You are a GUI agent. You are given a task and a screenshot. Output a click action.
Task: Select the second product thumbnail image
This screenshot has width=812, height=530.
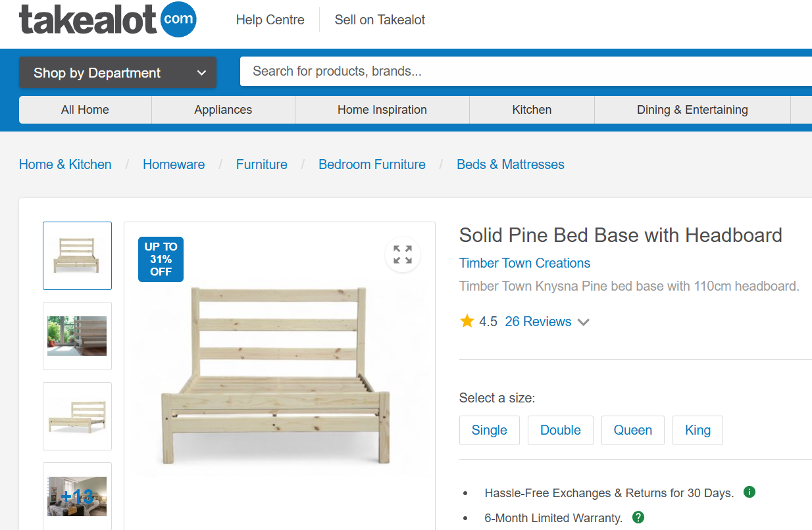point(77,336)
